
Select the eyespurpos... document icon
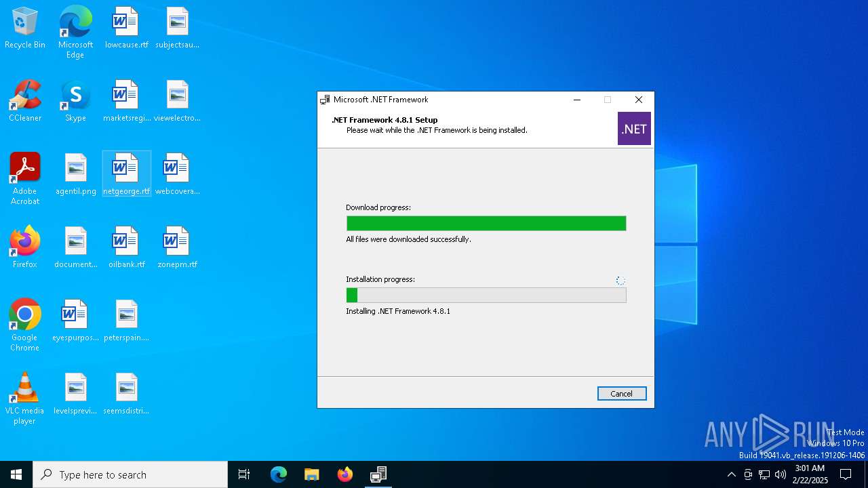click(x=75, y=321)
